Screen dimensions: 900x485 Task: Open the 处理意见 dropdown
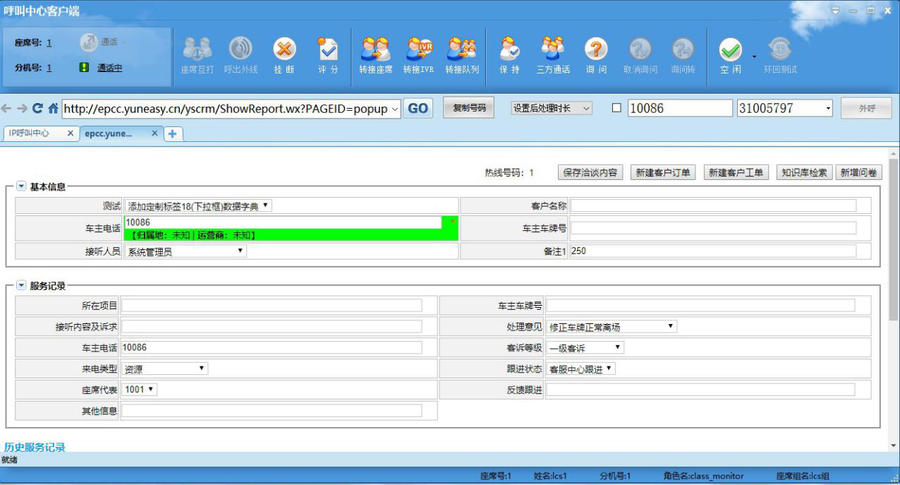point(611,326)
